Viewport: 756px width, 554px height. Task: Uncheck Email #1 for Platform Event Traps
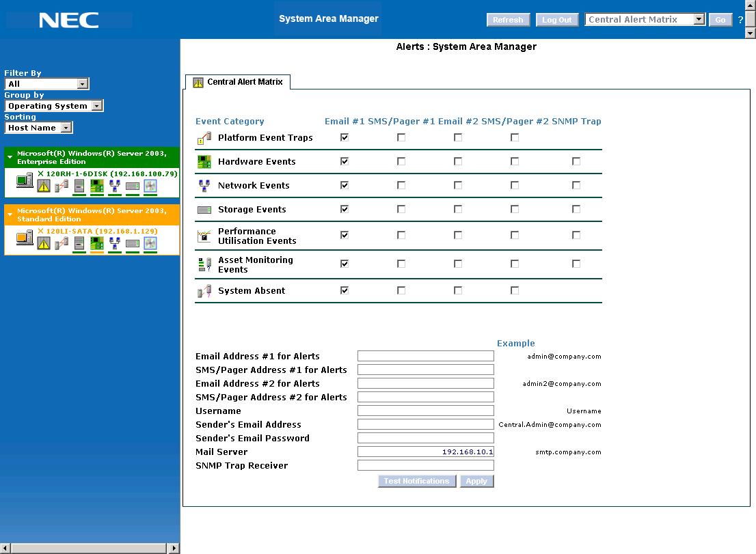click(x=345, y=137)
